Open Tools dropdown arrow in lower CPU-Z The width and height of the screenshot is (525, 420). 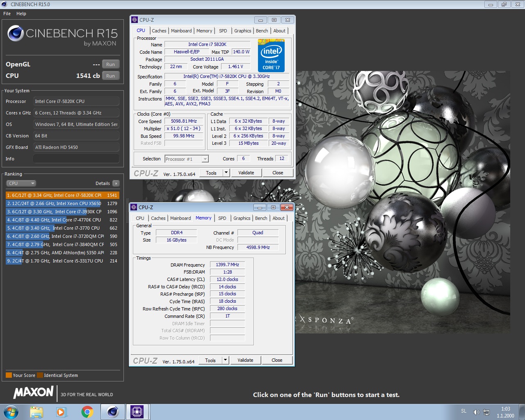click(x=225, y=360)
